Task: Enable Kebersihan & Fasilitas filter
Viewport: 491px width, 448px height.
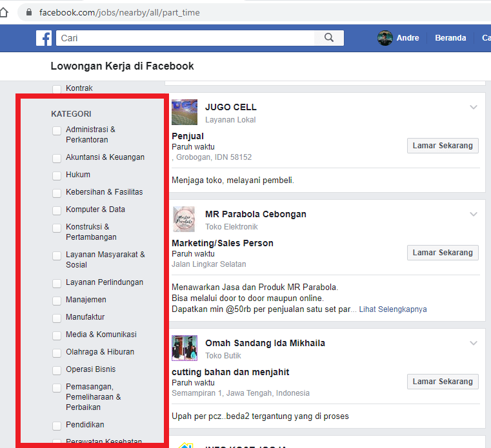Action: [x=57, y=193]
